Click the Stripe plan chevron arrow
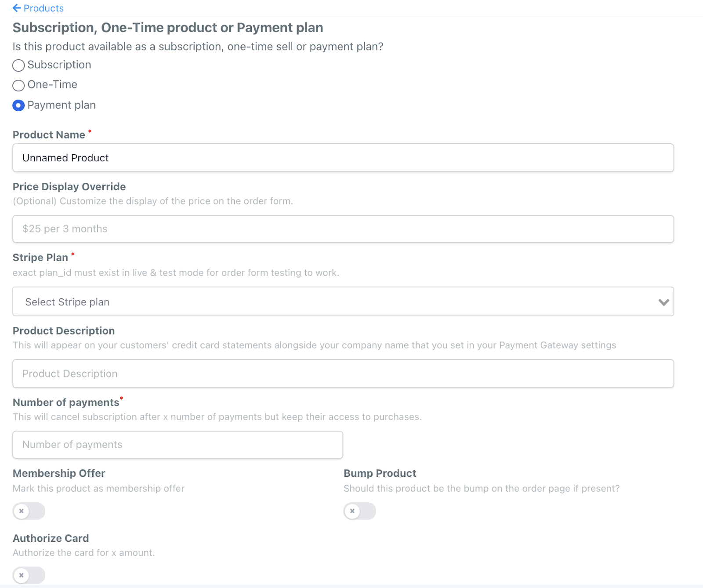This screenshot has height=588, width=703. coord(663,302)
